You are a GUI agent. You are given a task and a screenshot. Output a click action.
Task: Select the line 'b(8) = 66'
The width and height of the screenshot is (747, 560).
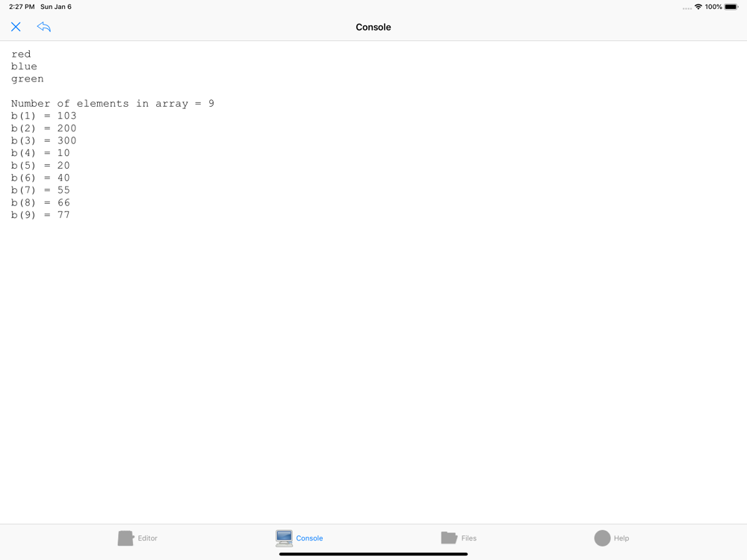40,202
